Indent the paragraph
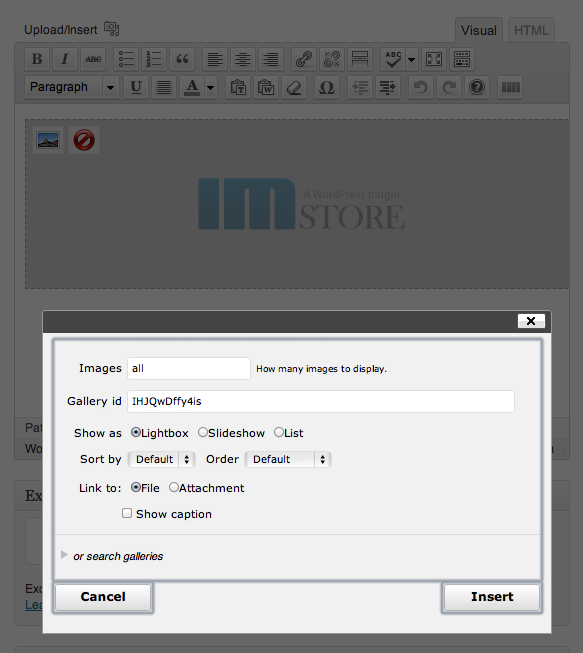The image size is (583, 653). point(388,87)
